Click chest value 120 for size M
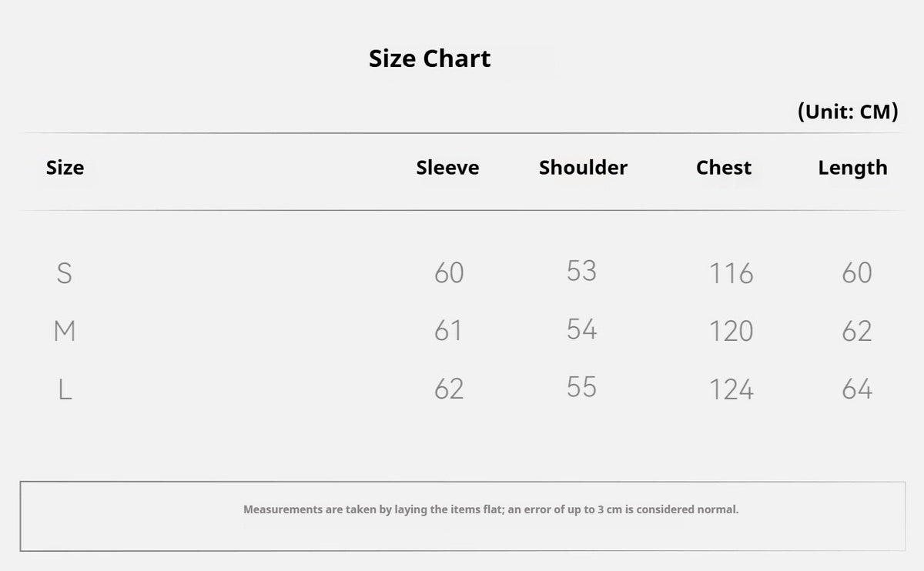The height and width of the screenshot is (571, 924). tap(731, 331)
